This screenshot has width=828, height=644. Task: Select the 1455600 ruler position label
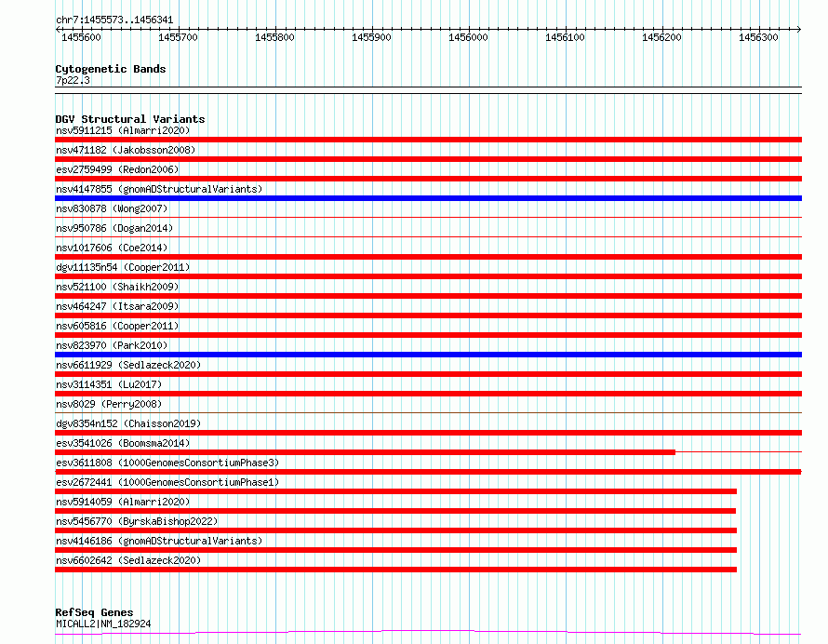click(81, 37)
